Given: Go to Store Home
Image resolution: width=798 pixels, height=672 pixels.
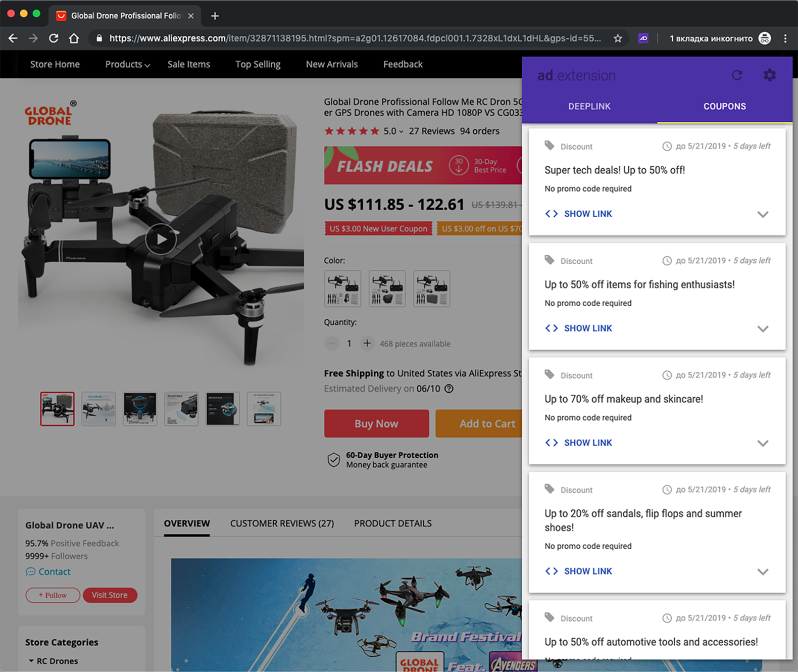Looking at the screenshot, I should tap(55, 64).
